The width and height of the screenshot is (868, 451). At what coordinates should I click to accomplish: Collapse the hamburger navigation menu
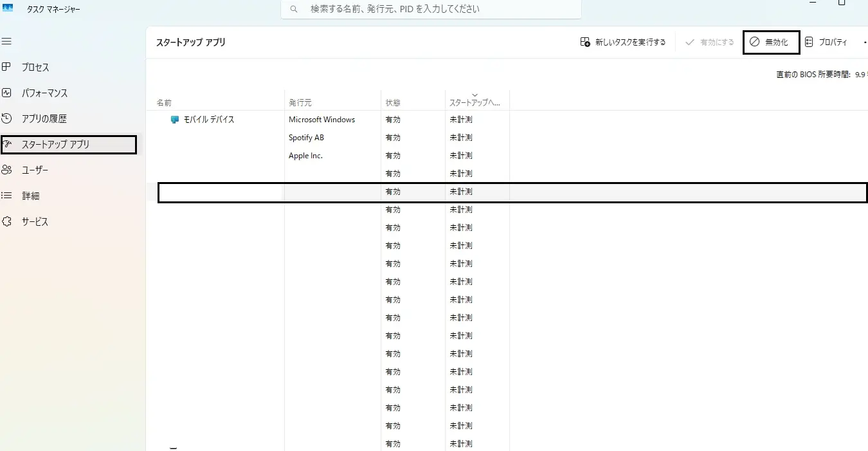(x=6, y=41)
